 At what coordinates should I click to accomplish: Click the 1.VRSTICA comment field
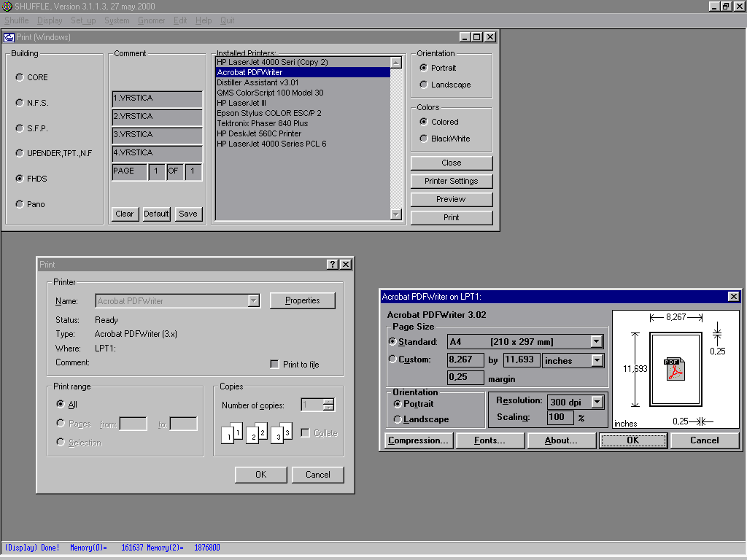[158, 99]
